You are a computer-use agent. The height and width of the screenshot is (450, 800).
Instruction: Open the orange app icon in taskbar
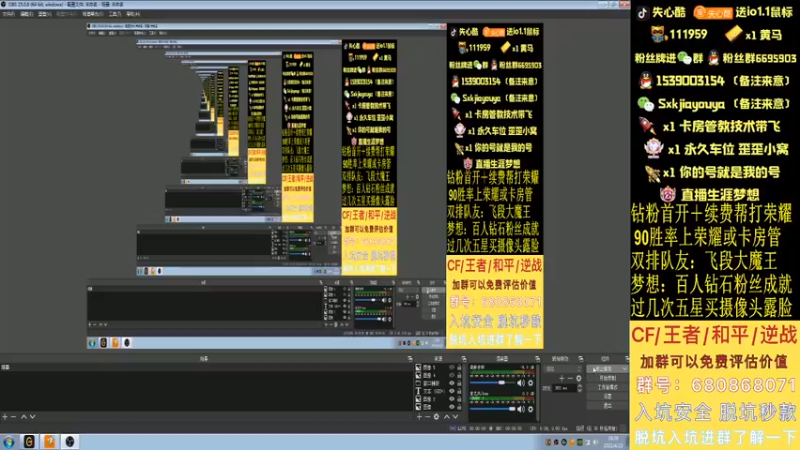(49, 441)
